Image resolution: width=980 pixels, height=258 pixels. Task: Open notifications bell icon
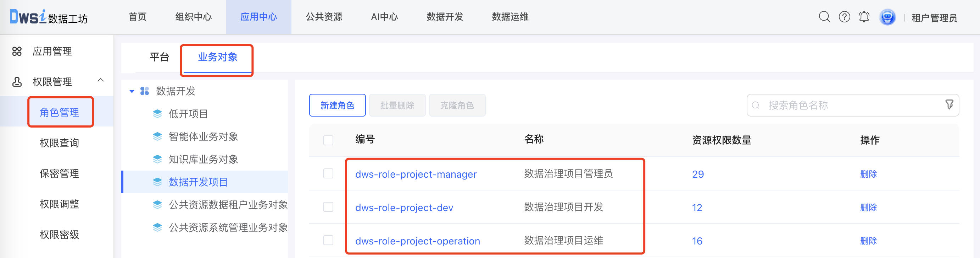pyautogui.click(x=864, y=17)
